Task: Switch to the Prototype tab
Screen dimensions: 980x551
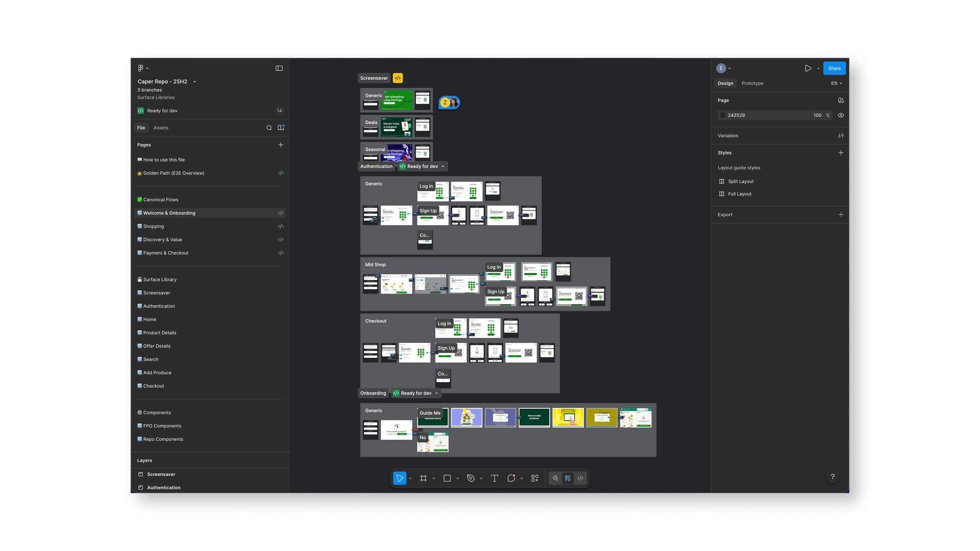Action: point(752,83)
